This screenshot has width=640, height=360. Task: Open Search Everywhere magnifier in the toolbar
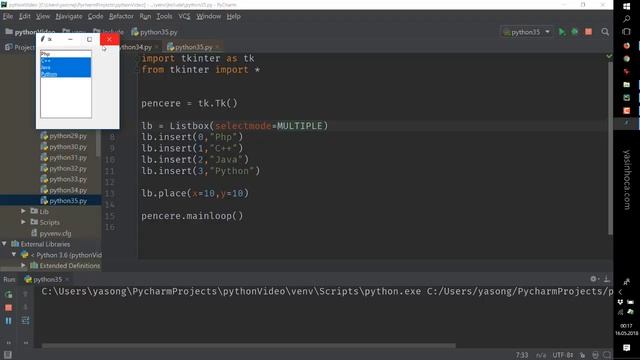pyautogui.click(x=605, y=32)
